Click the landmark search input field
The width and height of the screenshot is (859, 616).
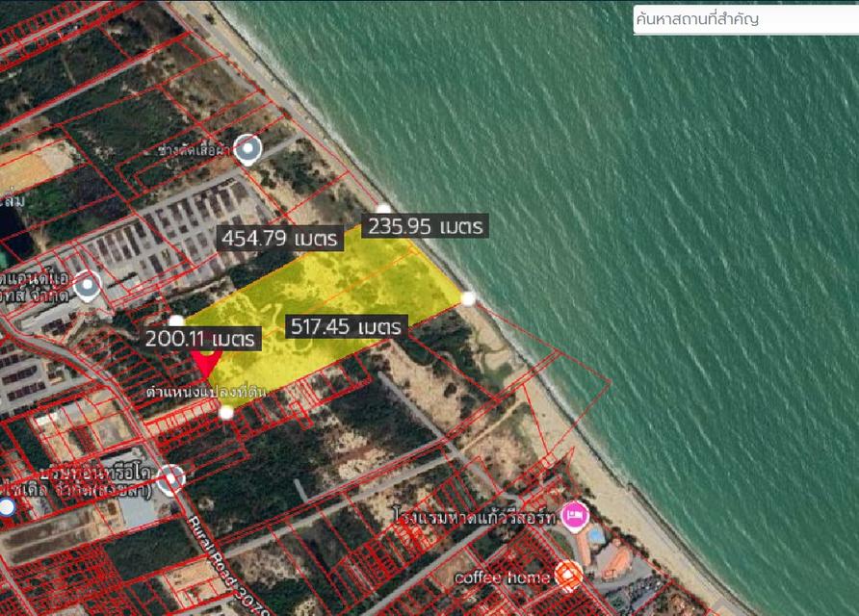pyautogui.click(x=745, y=19)
